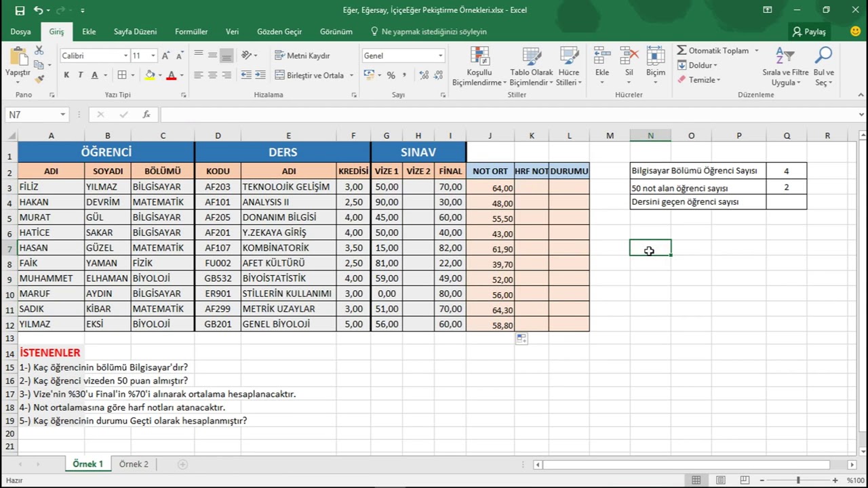Open the Dosya menu

click(20, 31)
